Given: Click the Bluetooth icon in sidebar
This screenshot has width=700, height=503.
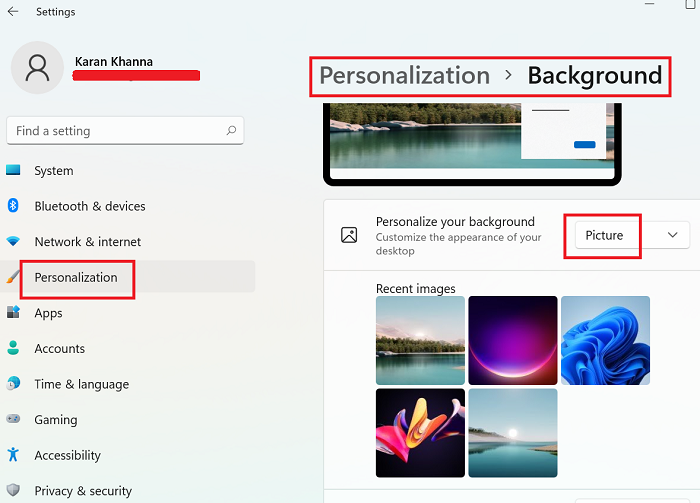Looking at the screenshot, I should click(13, 206).
